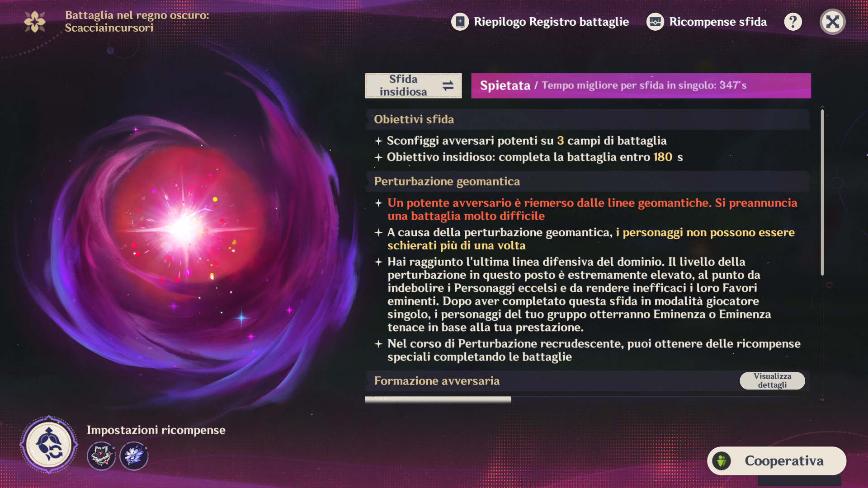
Task: Click the Impostazioni ricompense label text
Action: click(x=156, y=430)
